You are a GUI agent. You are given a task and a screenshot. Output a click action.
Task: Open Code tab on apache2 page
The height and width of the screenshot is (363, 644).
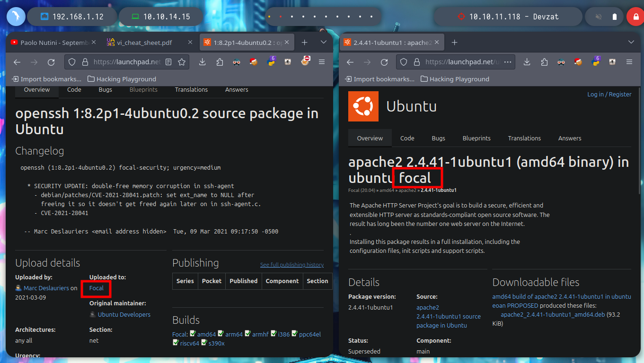407,138
